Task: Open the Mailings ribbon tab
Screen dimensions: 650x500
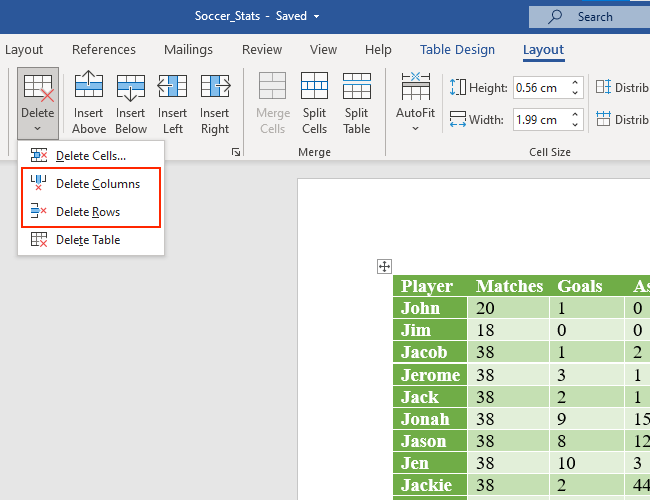Action: 189,50
